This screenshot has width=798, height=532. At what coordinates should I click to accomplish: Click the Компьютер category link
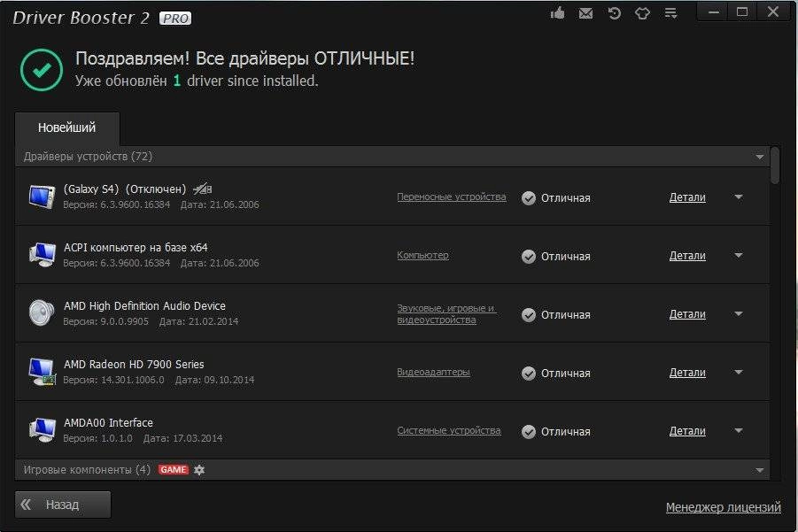tap(422, 255)
